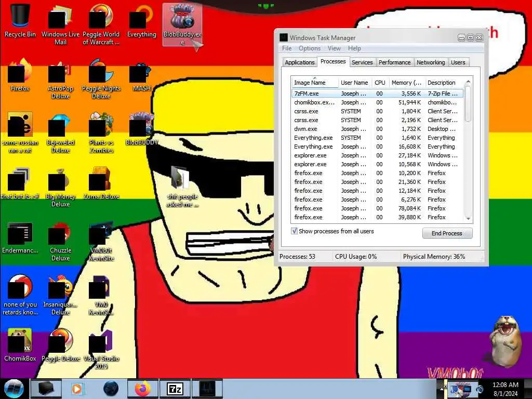Select the BlobBUDDY desktop shortcut icon
The height and width of the screenshot is (399, 532).
tap(141, 129)
